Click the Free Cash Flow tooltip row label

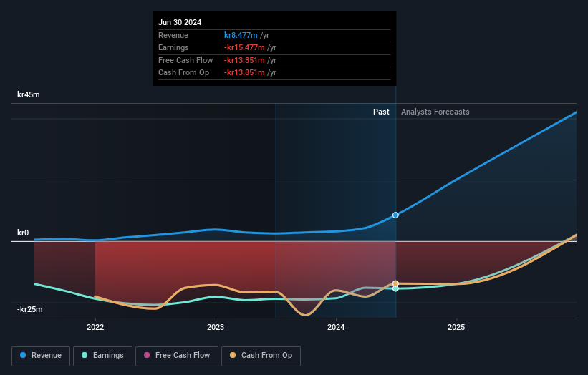185,60
